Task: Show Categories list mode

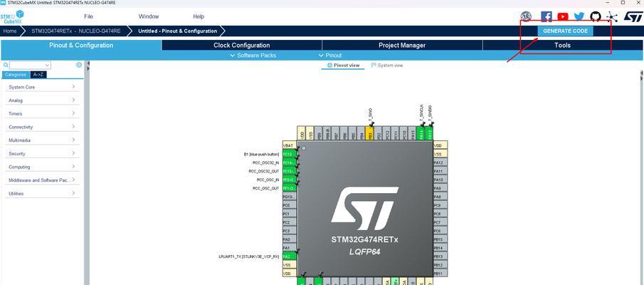Action: (15, 74)
